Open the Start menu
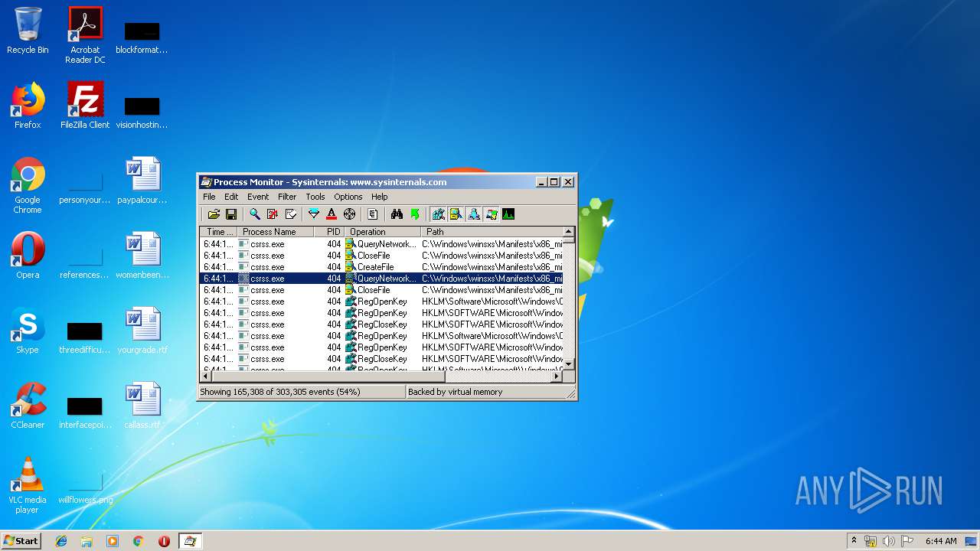980x551 pixels. 21,541
